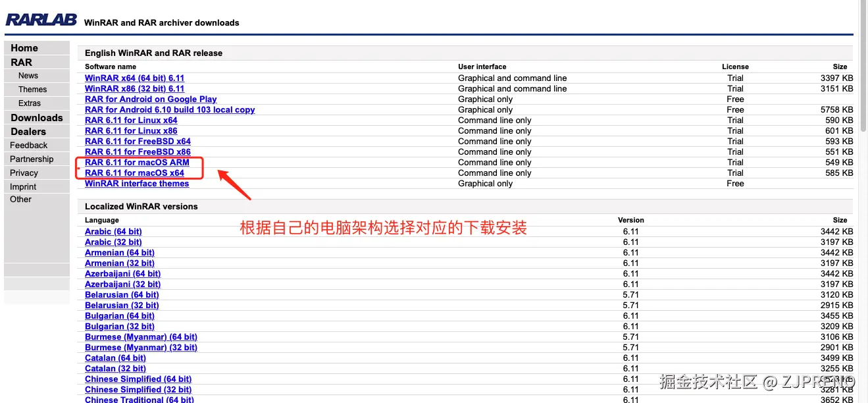
Task: Select 'Localized WinRAR versions' heading
Action: [141, 207]
